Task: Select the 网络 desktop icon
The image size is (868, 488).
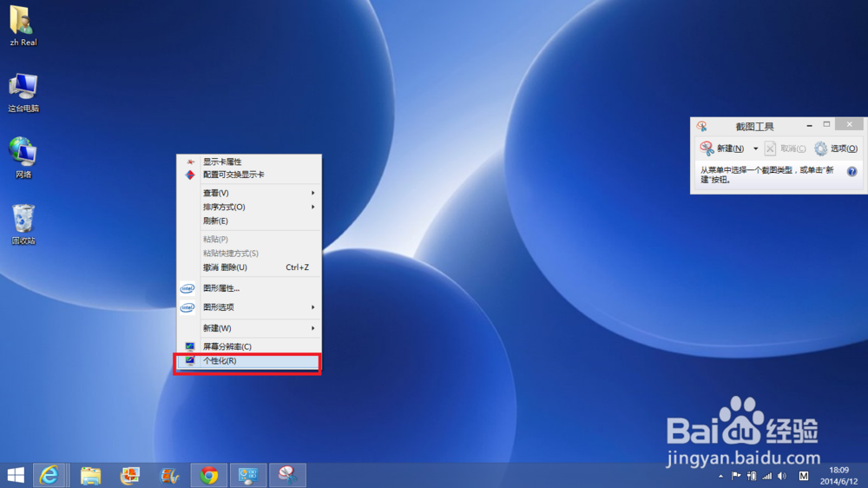Action: tap(23, 157)
